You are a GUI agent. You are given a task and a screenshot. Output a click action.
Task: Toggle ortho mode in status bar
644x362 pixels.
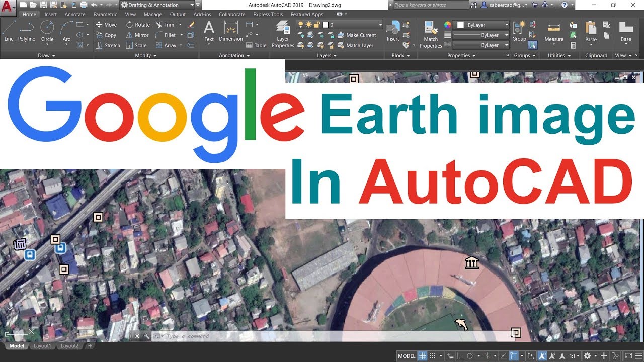(460, 356)
